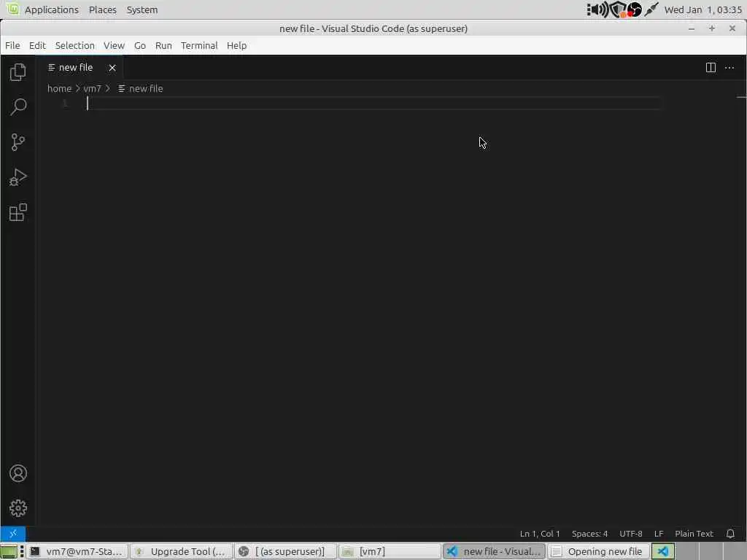Close the 'new file' editor tab
Screen dimensions: 747x560
click(112, 68)
